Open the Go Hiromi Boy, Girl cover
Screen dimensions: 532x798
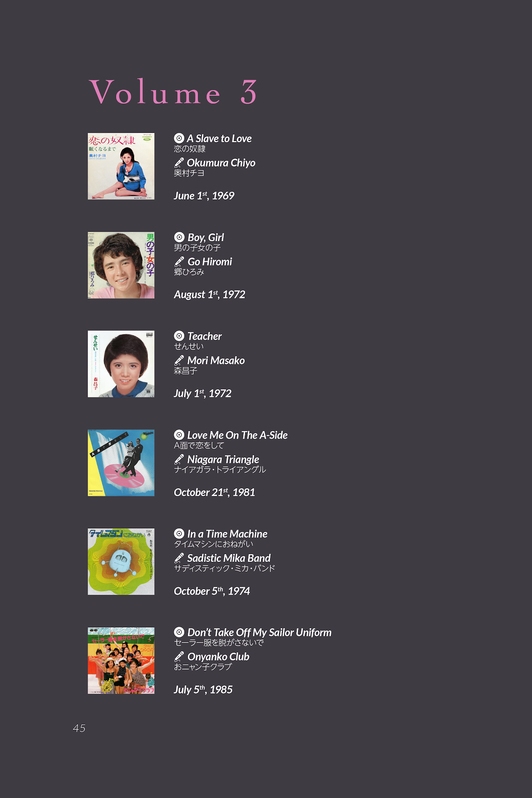(x=121, y=265)
